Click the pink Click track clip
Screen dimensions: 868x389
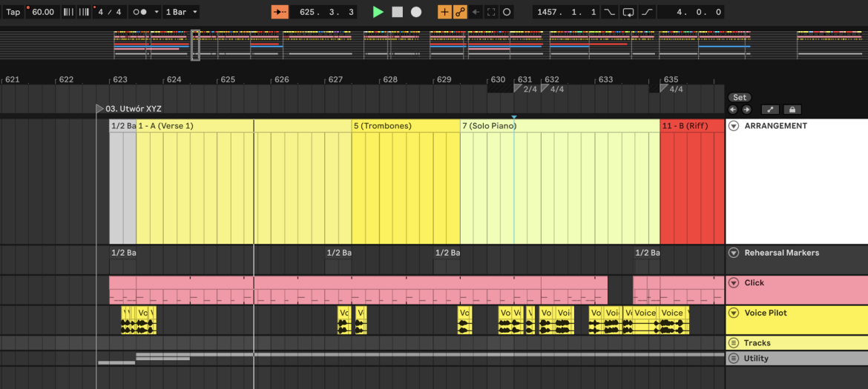358,290
